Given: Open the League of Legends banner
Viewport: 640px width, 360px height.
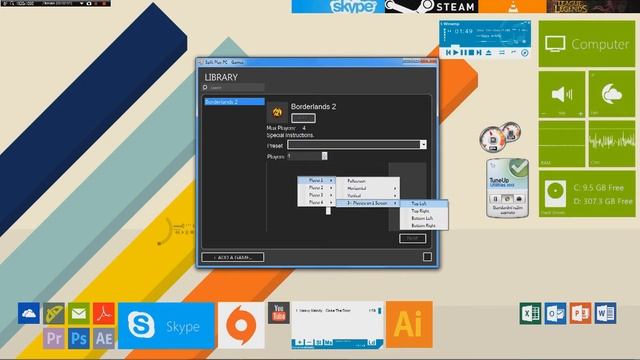Looking at the screenshot, I should pos(593,7).
